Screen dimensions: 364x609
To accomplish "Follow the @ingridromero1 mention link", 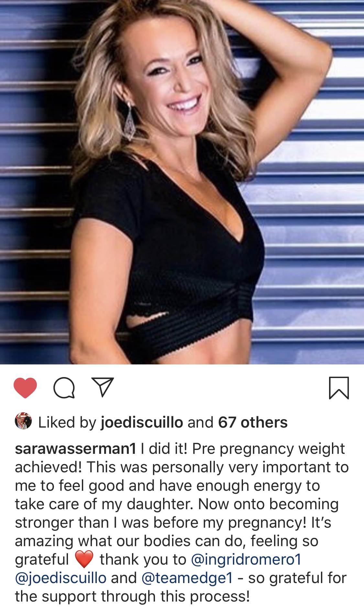I will 246,559.
